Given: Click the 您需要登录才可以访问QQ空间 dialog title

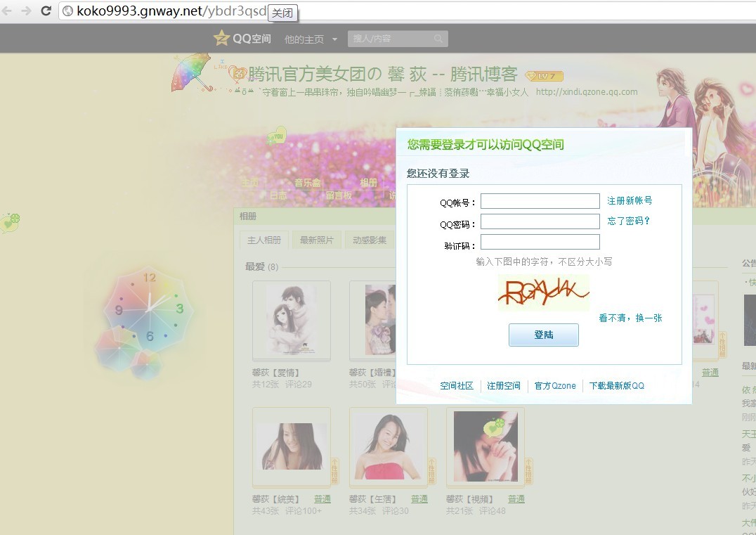Looking at the screenshot, I should coord(485,144).
